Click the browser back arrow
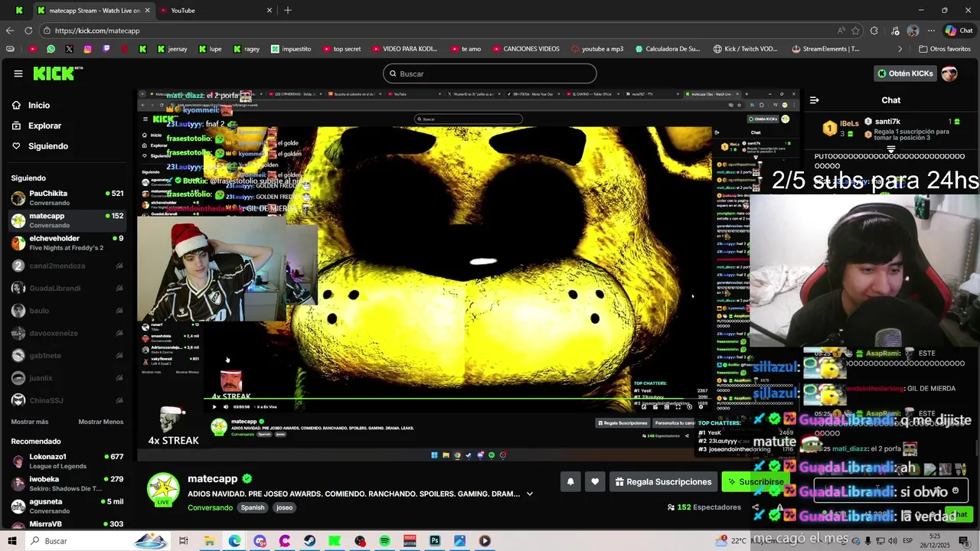 10,31
